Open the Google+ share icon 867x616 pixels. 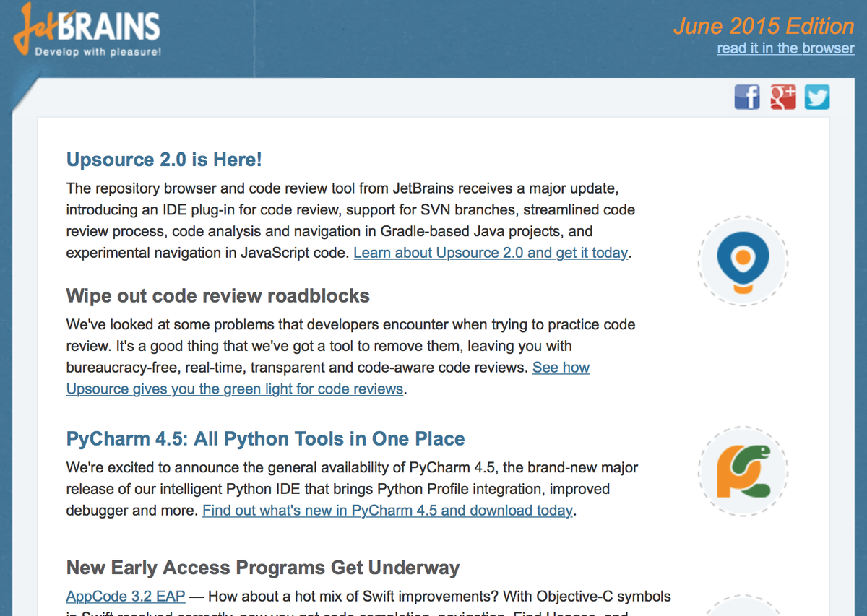782,97
